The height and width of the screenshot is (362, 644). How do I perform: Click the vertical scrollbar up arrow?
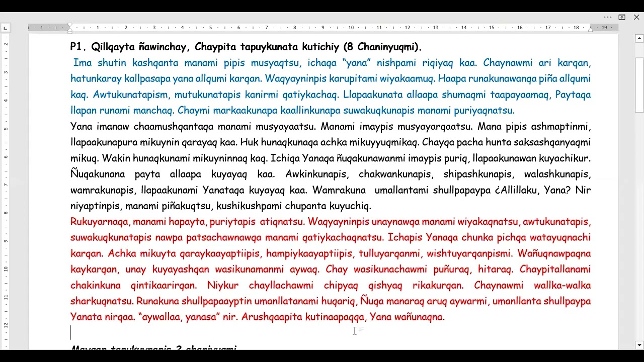click(639, 38)
